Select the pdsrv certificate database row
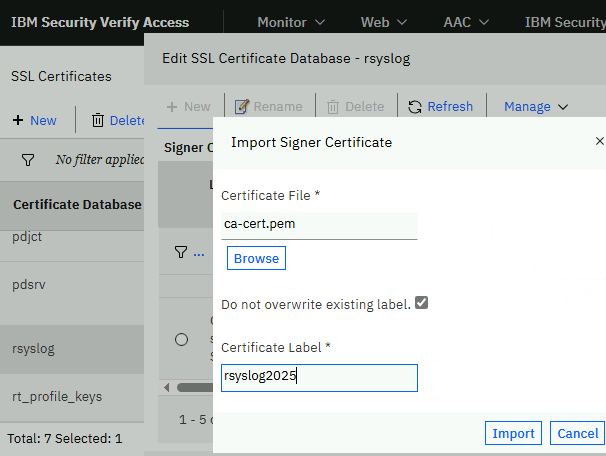Image resolution: width=606 pixels, height=456 pixels. click(x=72, y=293)
